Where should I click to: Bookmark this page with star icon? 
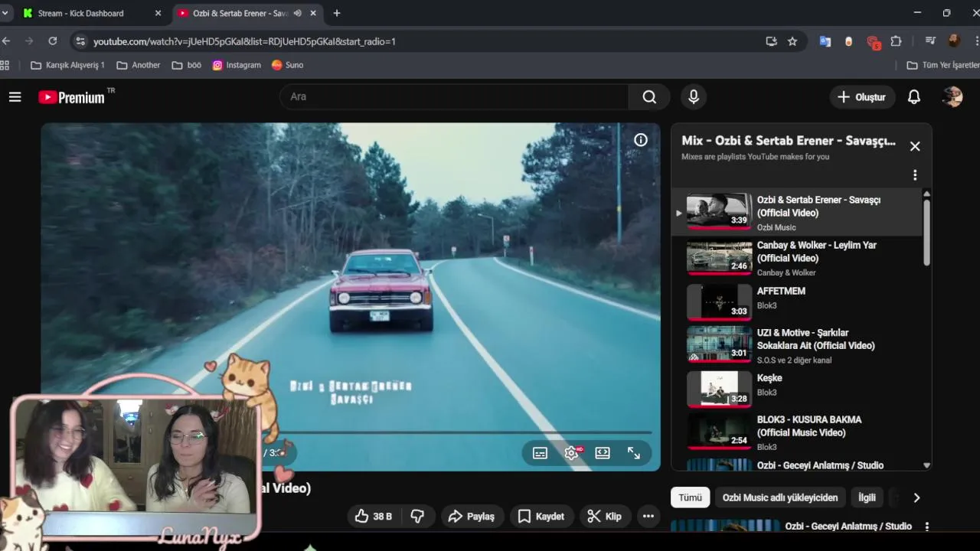click(792, 41)
